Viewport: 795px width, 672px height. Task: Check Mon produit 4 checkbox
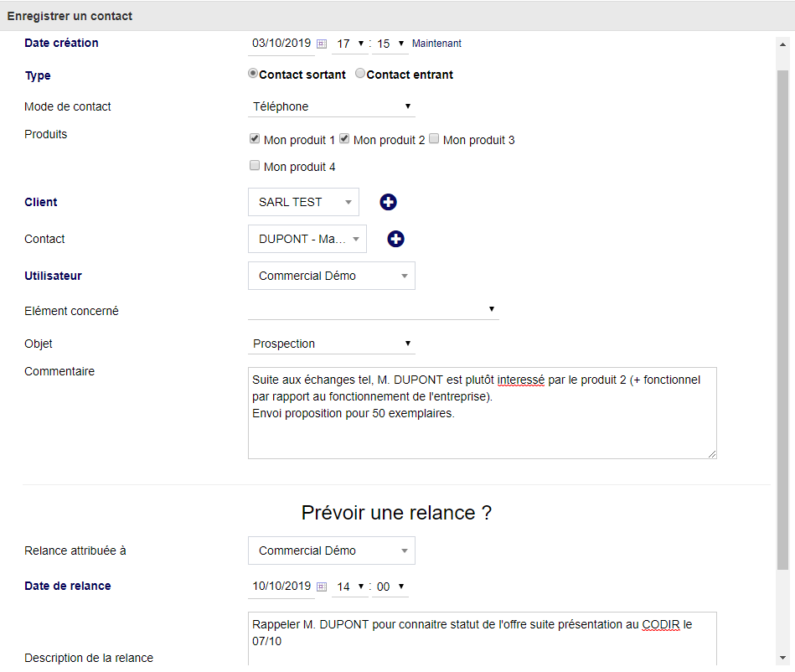(x=255, y=165)
